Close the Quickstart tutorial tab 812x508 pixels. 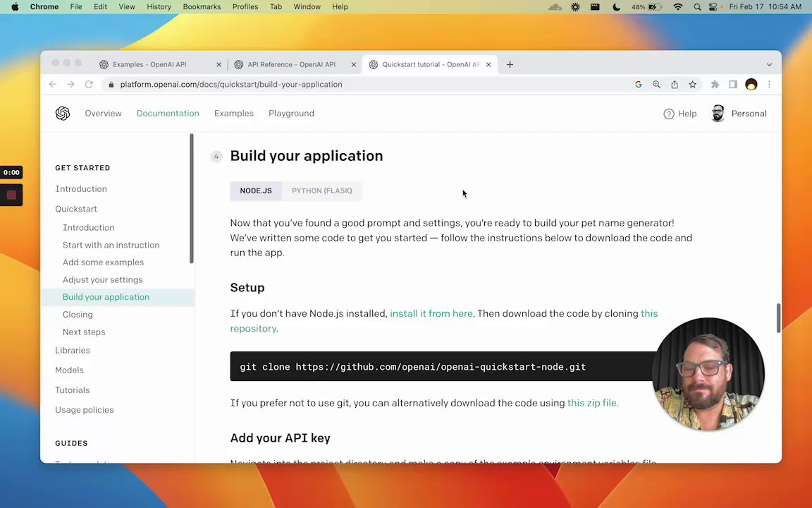[x=488, y=65]
